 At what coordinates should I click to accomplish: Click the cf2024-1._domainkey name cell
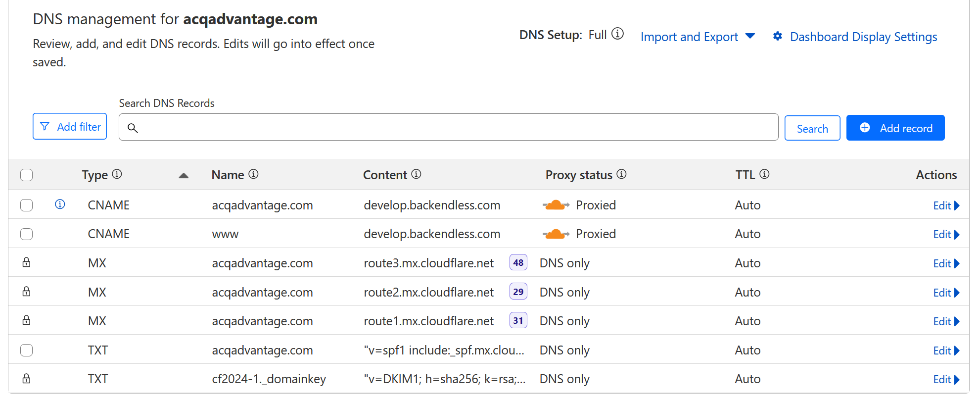coord(269,379)
